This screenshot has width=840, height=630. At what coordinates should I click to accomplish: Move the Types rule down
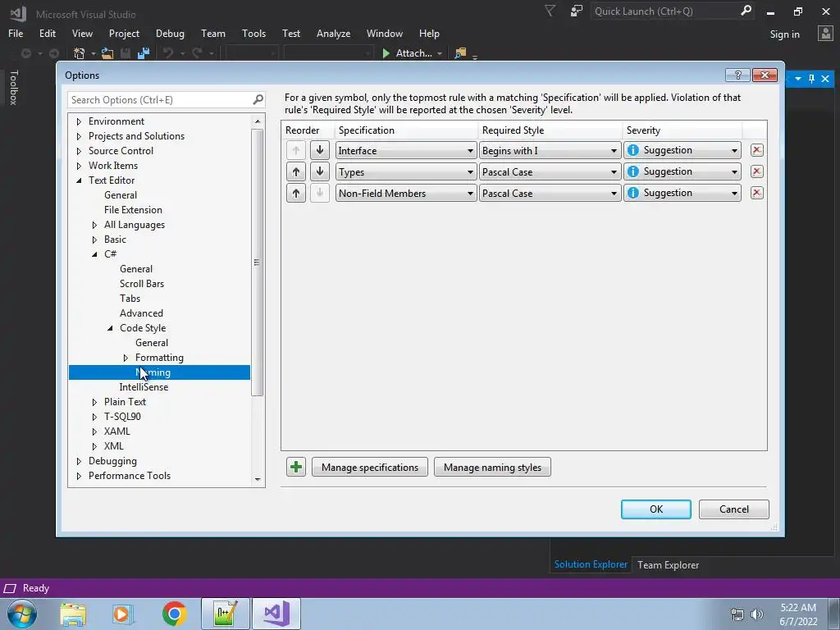point(320,171)
